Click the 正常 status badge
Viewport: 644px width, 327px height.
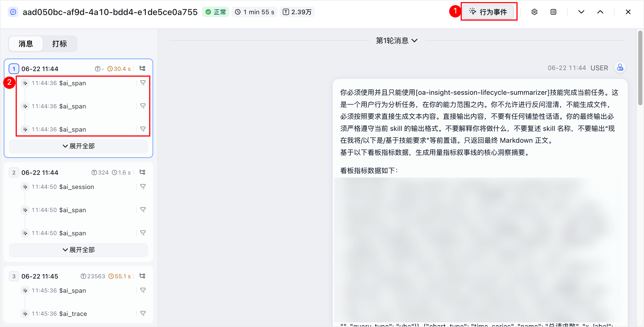pyautogui.click(x=216, y=12)
